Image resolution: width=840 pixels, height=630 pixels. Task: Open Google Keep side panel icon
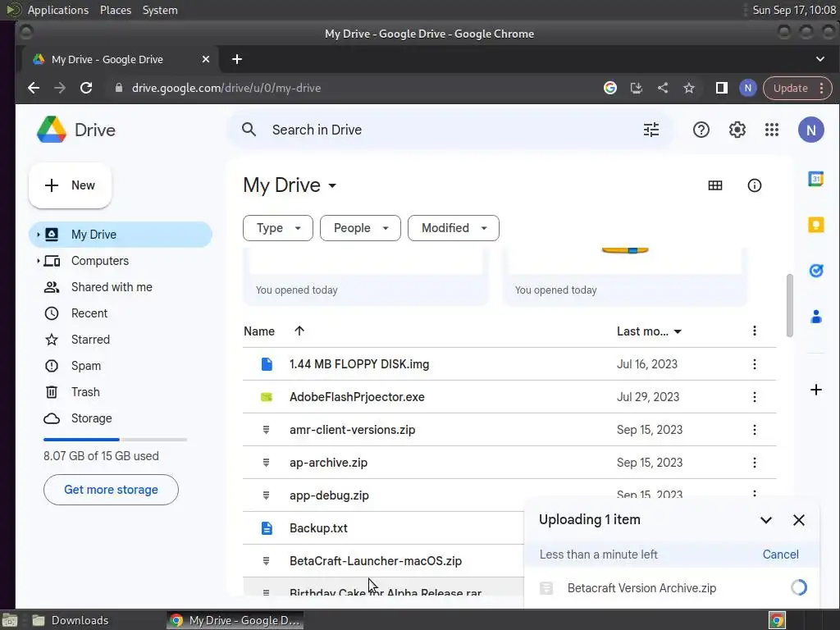point(815,225)
